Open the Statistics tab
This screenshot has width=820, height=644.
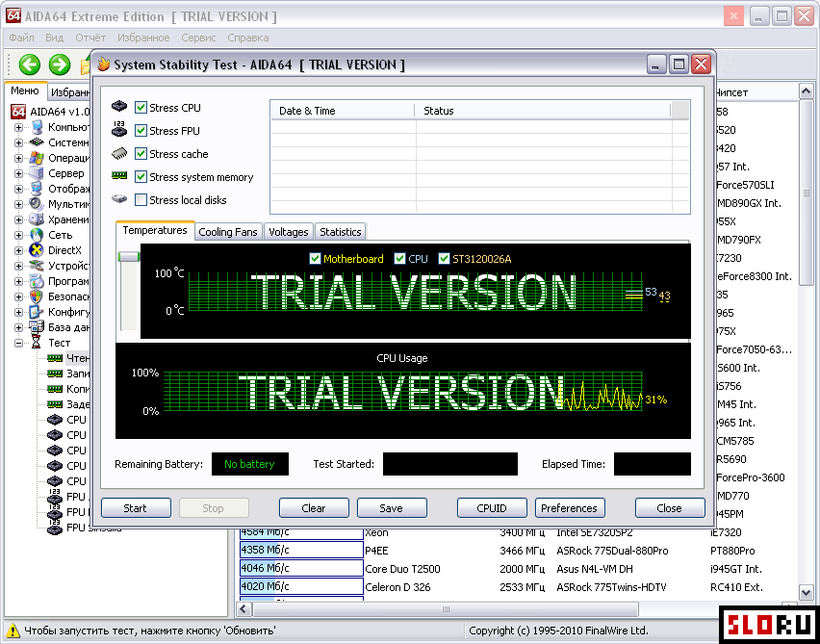pos(341,232)
